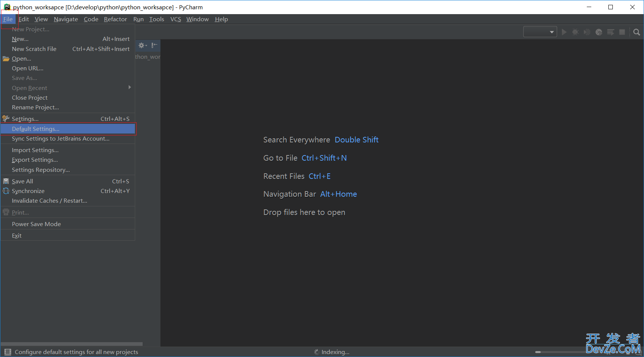
Task: Choose New Project... from File menu
Action: pyautogui.click(x=68, y=29)
